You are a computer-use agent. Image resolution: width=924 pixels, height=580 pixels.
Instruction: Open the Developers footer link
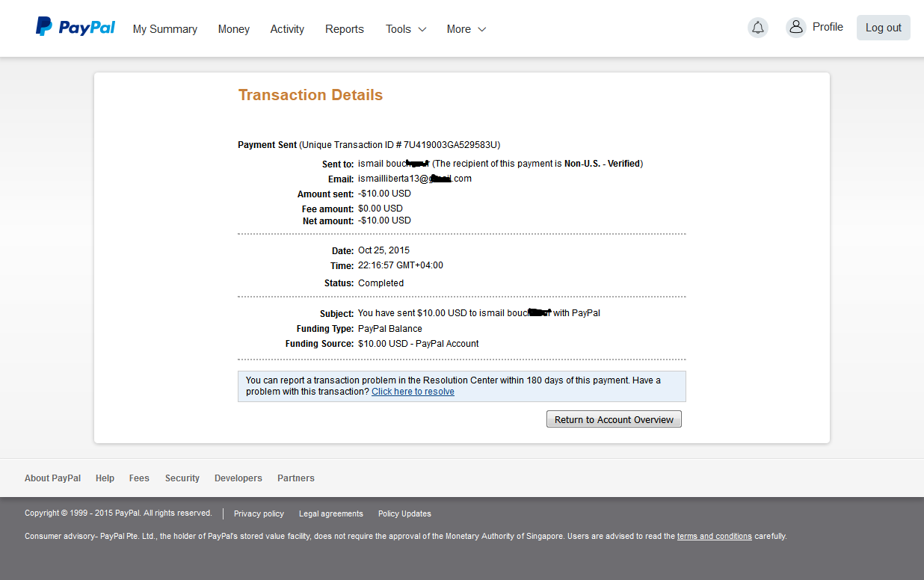point(238,478)
